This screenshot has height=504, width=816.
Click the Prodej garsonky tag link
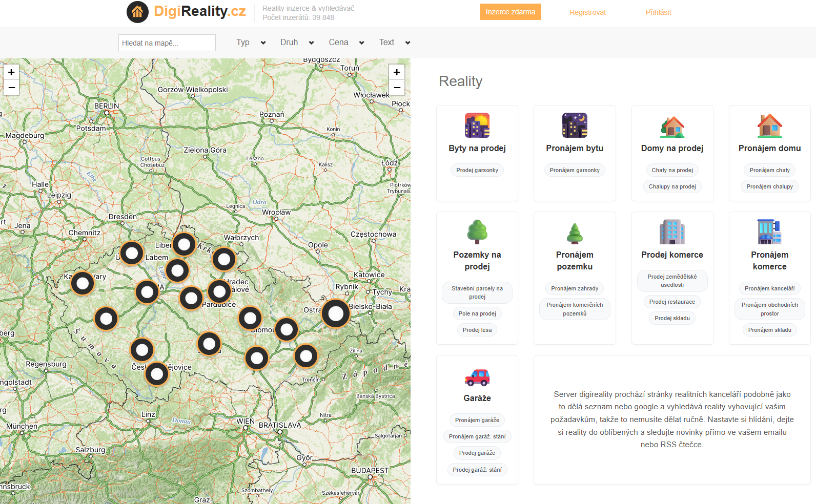pos(477,170)
